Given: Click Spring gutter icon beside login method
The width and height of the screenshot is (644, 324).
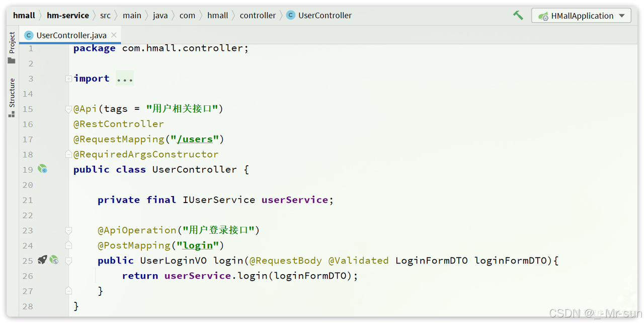Looking at the screenshot, I should (54, 260).
